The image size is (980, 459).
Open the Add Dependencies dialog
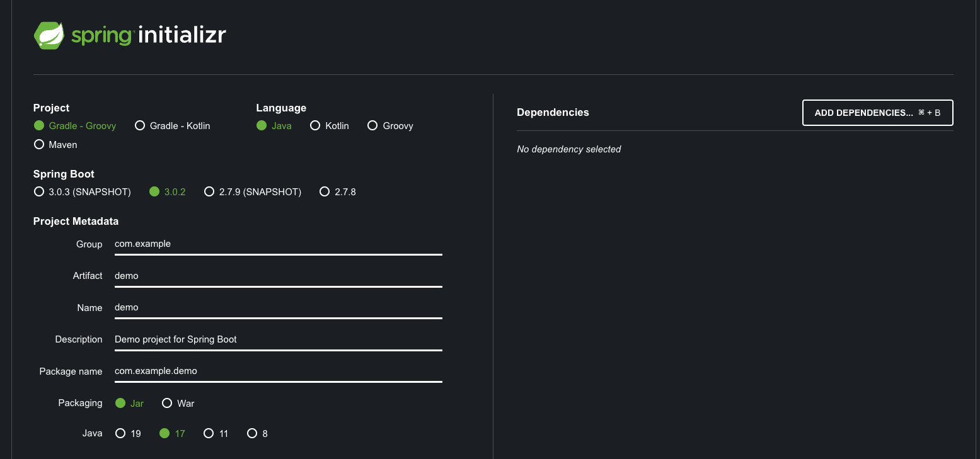(877, 113)
